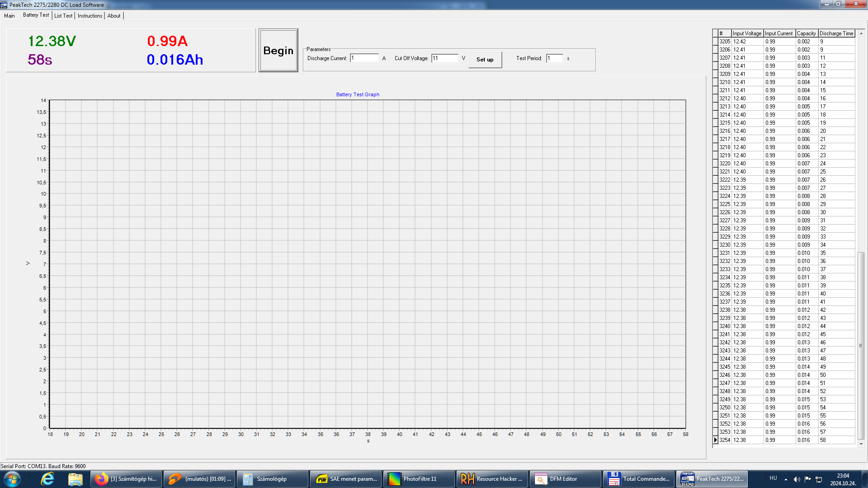
Task: Select row 3254 in the data table
Action: click(725, 440)
